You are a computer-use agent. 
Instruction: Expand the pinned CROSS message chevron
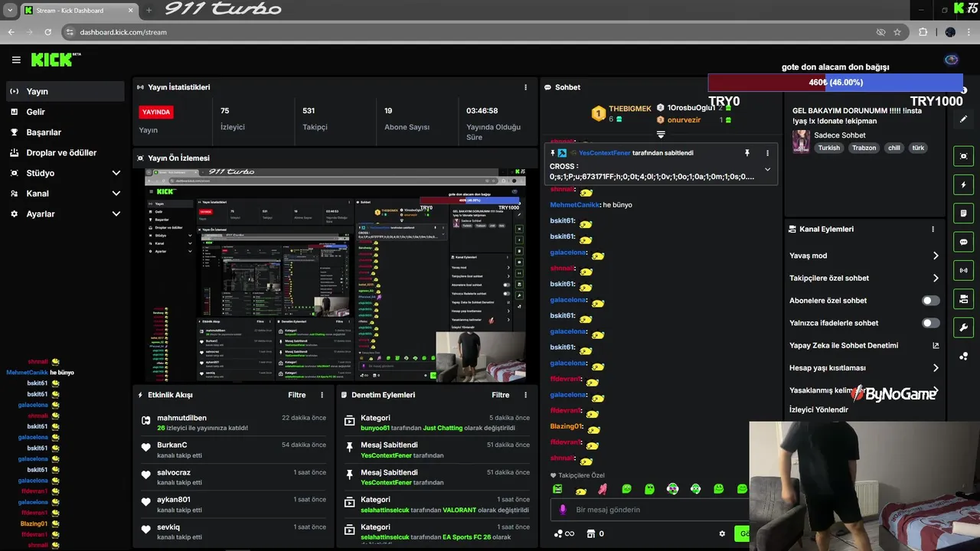(767, 169)
